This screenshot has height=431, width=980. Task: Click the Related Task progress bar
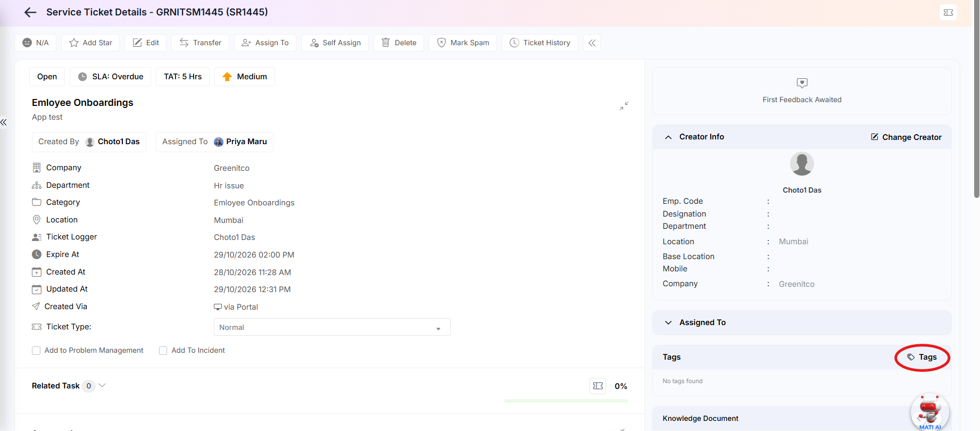566,401
